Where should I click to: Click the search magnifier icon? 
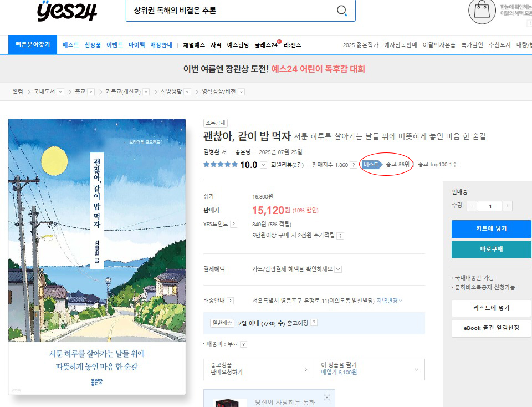pyautogui.click(x=342, y=11)
